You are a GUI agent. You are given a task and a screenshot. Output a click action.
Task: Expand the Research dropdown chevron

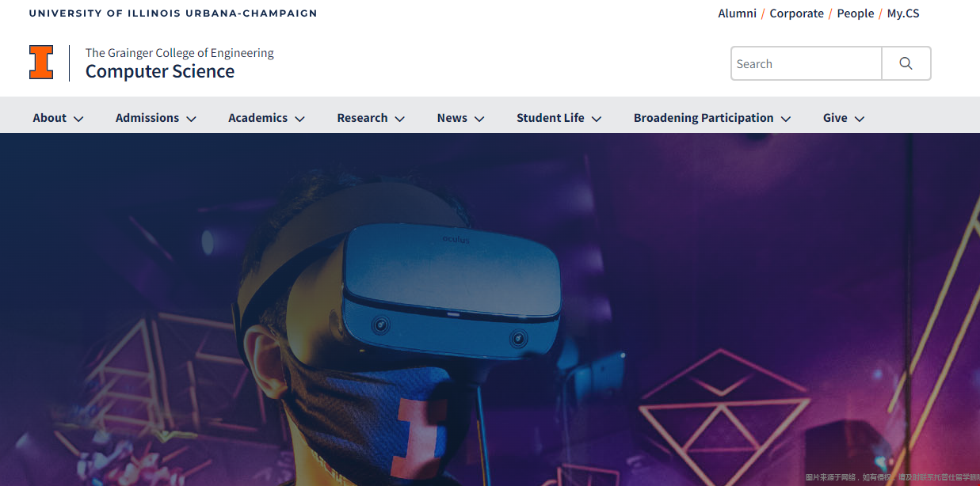click(x=400, y=119)
